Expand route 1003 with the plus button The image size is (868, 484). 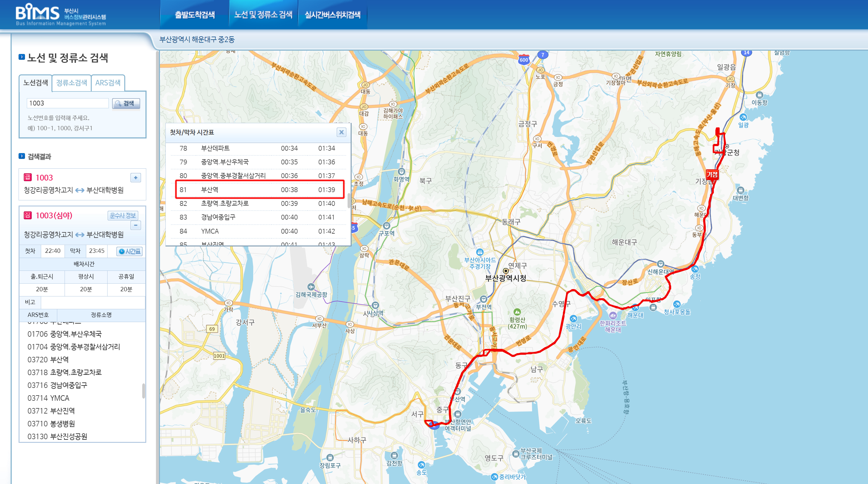click(x=136, y=177)
